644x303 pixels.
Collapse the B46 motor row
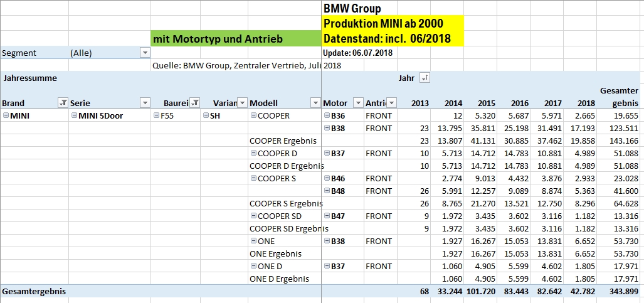click(327, 178)
